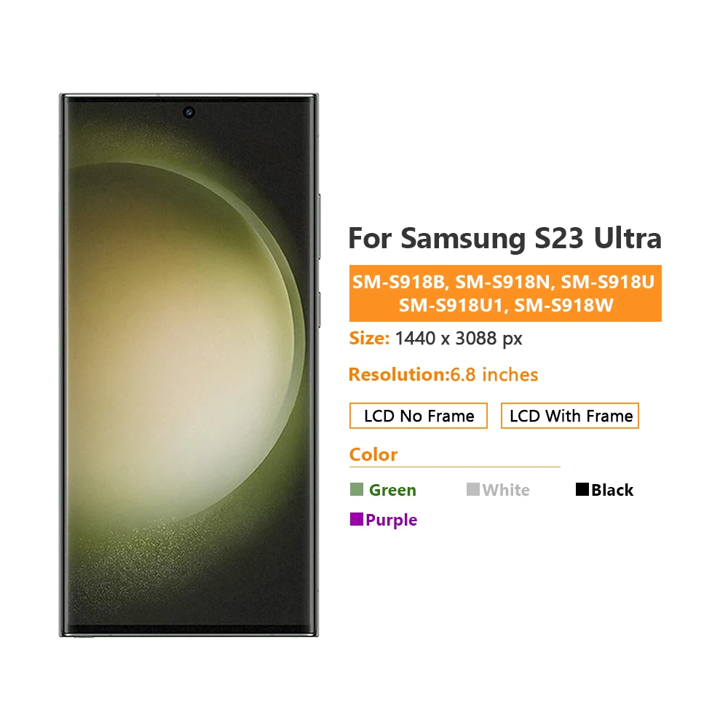Select the LCD With Frame option

[x=570, y=416]
